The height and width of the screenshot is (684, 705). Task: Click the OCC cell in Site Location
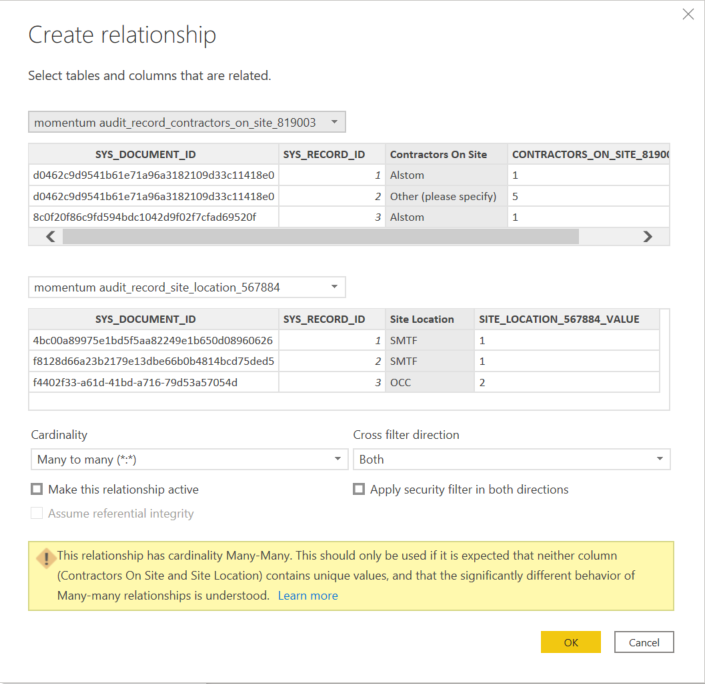[429, 382]
